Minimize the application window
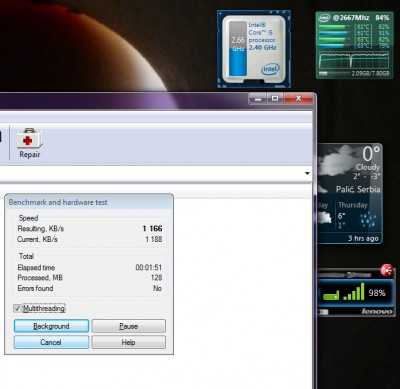This screenshot has width=400, height=389. [258, 98]
